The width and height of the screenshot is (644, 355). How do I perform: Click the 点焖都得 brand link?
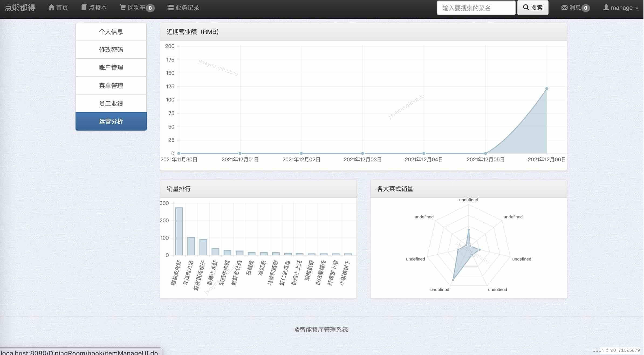pyautogui.click(x=20, y=8)
